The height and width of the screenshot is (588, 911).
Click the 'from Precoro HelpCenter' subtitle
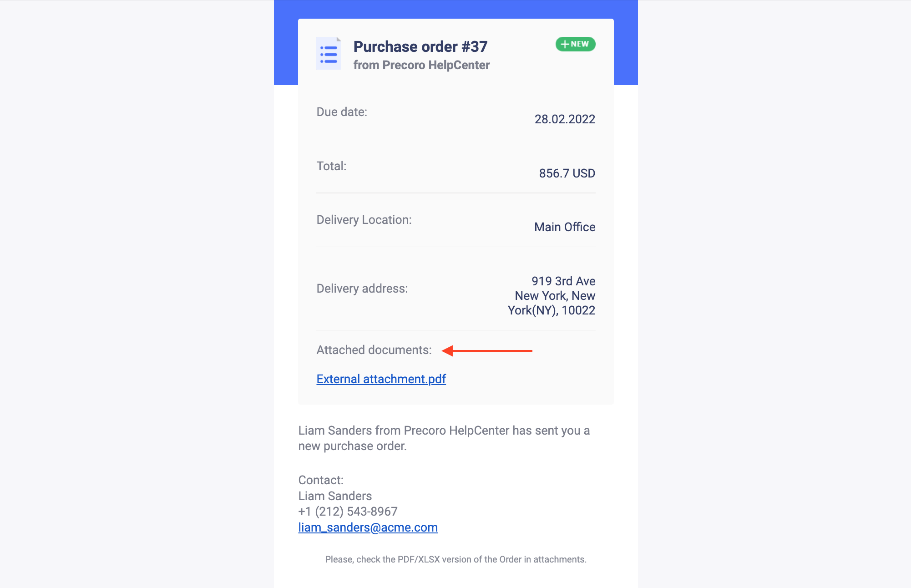click(421, 65)
